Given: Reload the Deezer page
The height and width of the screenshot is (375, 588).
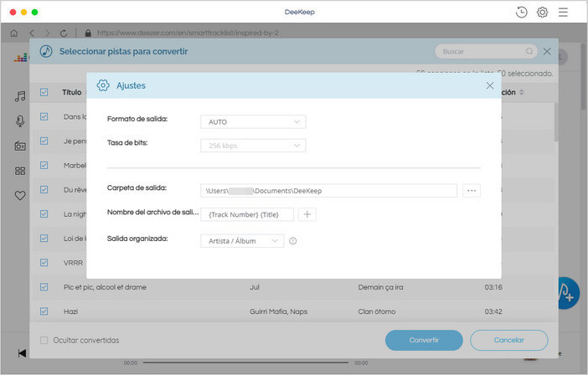Looking at the screenshot, I should click(64, 33).
